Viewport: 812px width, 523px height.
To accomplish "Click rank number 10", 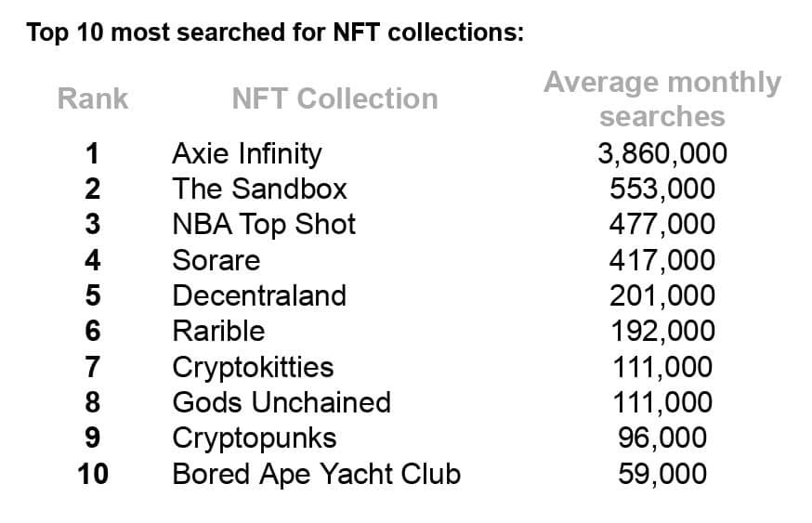I will click(93, 474).
